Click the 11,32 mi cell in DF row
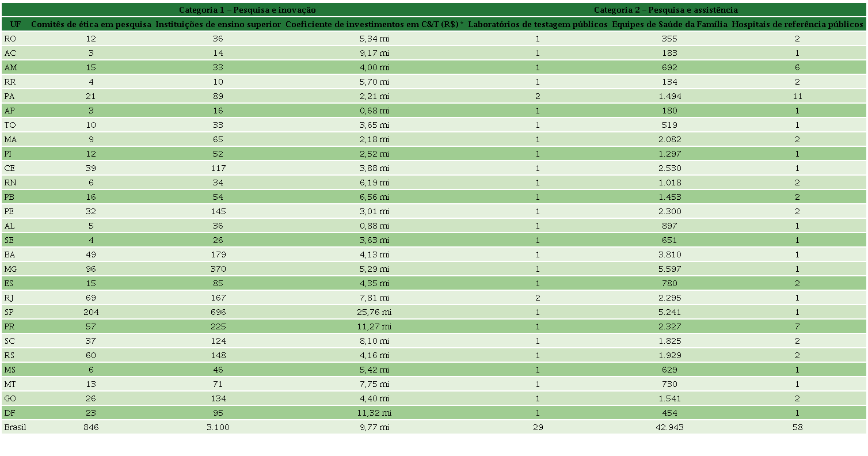Viewport: 868px width, 456px height. pyautogui.click(x=375, y=413)
